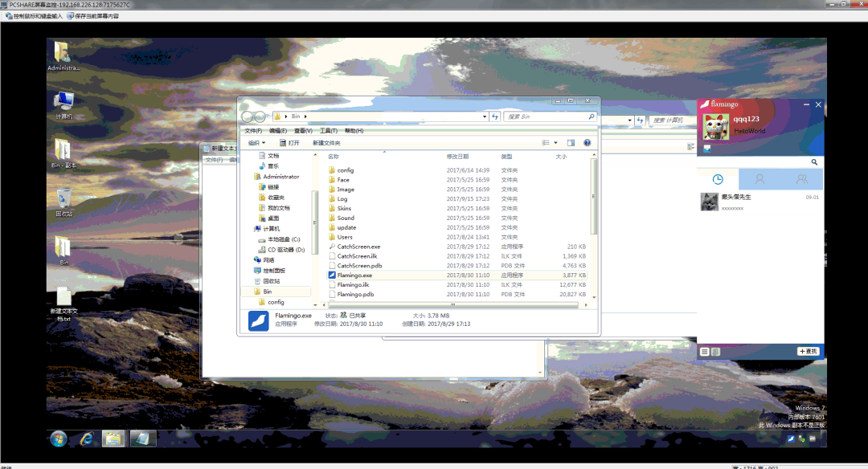Viewport: 868px width, 469px height.
Task: Open the 文件(F) menu in Explorer
Action: (253, 131)
